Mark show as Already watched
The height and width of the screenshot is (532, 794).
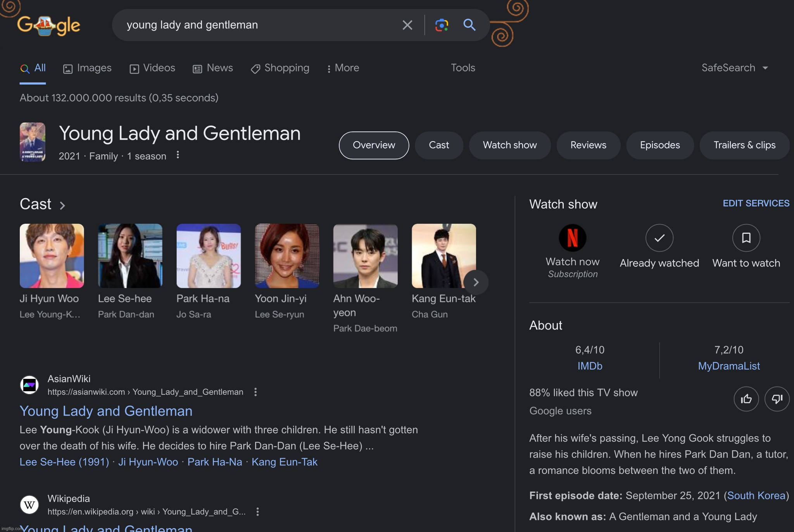coord(659,238)
